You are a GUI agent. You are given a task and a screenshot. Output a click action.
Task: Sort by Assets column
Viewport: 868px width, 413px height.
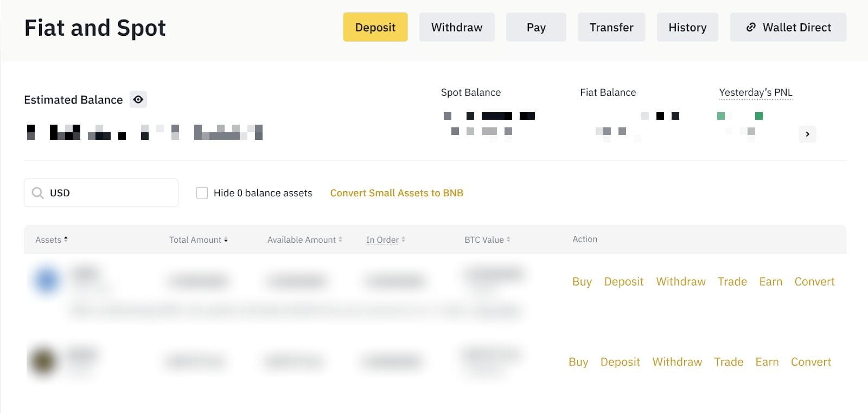pos(52,240)
